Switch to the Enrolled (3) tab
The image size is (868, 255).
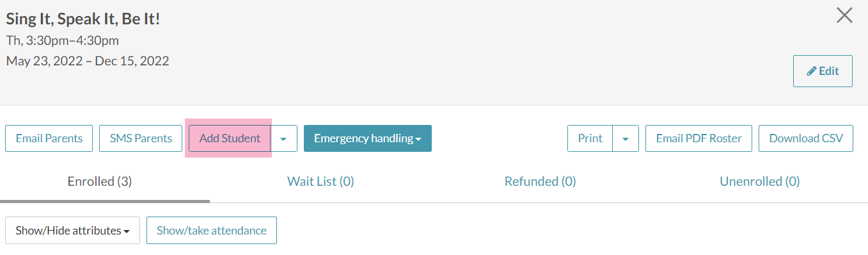coord(100,182)
